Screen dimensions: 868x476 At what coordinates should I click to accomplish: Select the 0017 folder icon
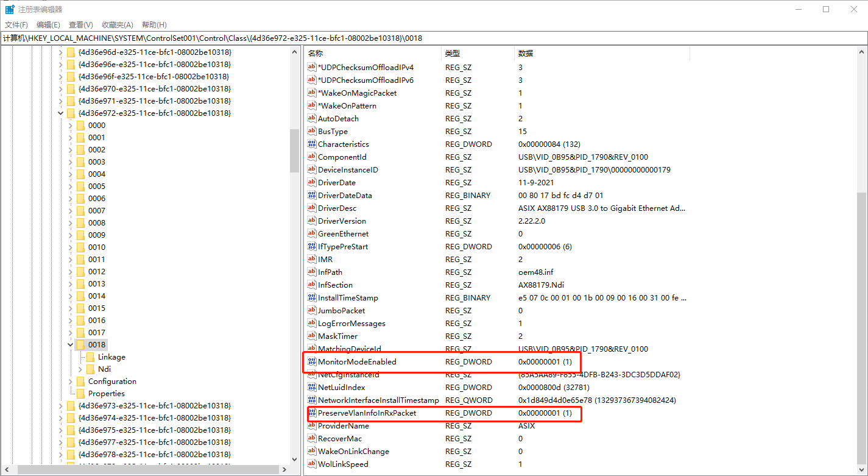[x=80, y=332]
